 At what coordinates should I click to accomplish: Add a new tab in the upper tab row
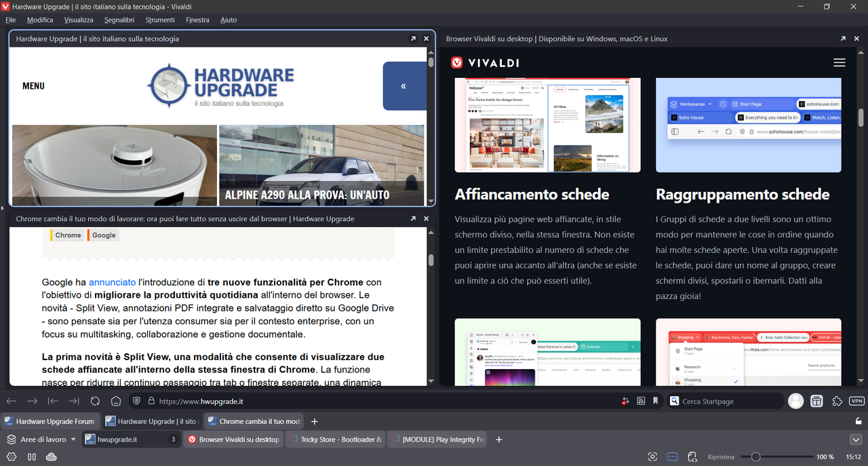(x=314, y=421)
